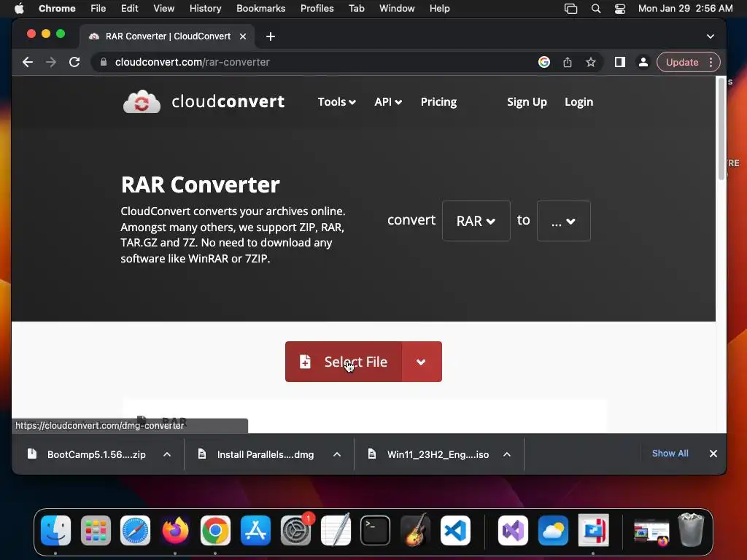
Task: Open the Apple menu
Action: point(19,9)
